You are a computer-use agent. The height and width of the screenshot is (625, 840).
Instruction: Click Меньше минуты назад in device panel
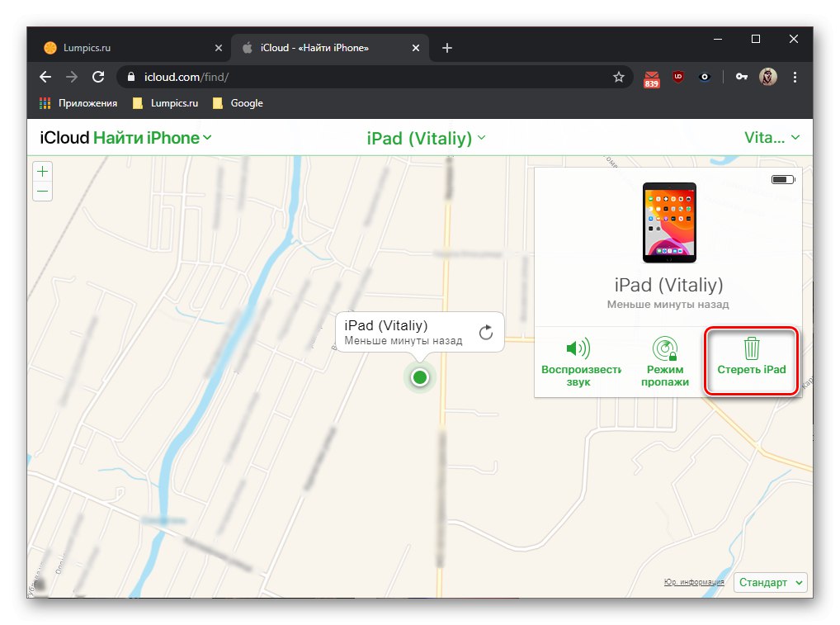point(668,305)
